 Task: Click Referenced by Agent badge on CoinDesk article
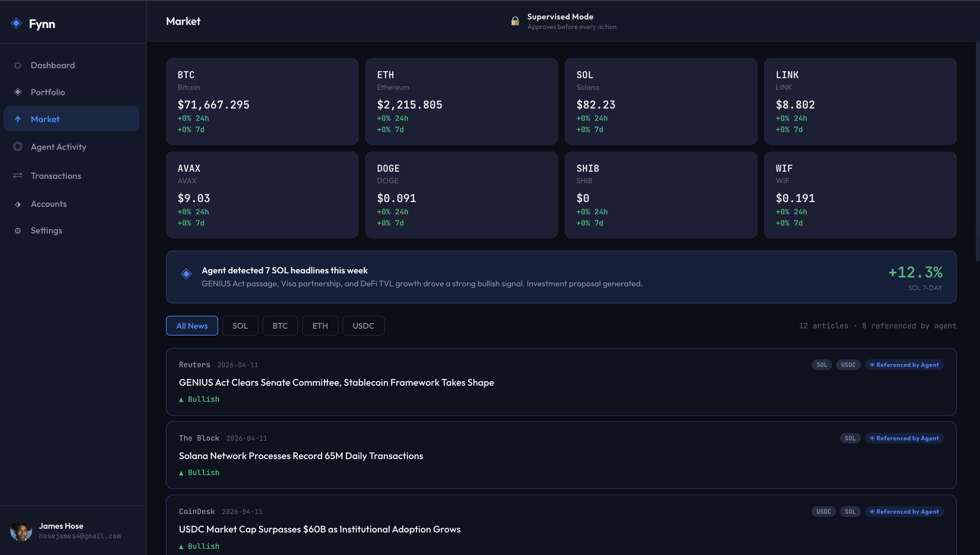[904, 512]
